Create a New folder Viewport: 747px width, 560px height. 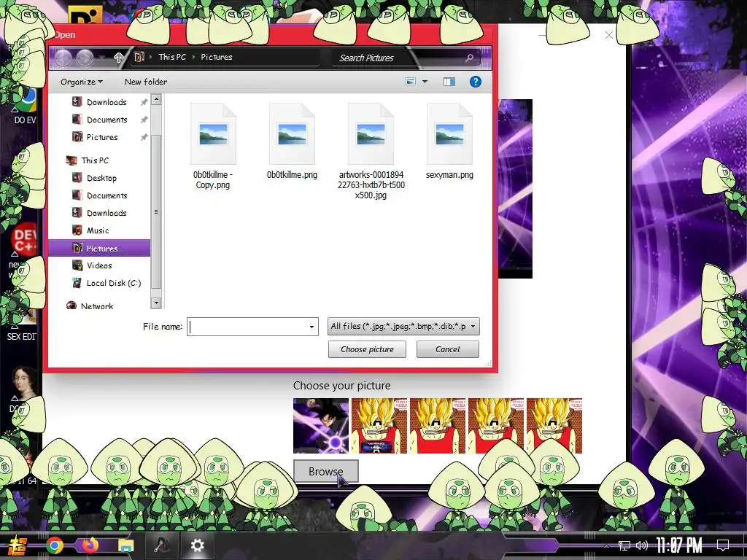(x=146, y=82)
